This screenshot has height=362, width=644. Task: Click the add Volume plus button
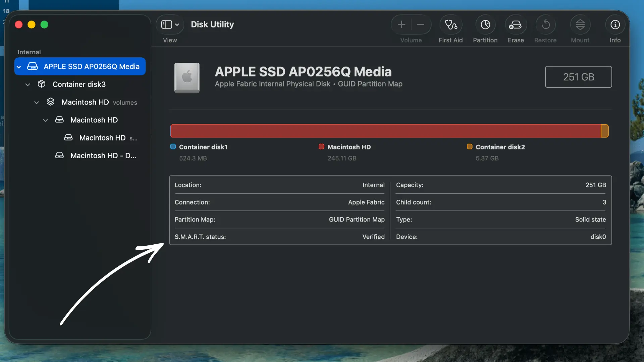point(401,24)
